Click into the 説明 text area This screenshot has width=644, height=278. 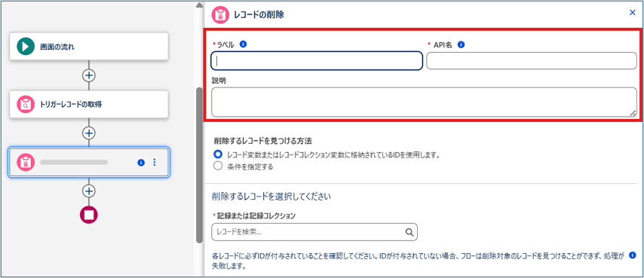pos(424,102)
